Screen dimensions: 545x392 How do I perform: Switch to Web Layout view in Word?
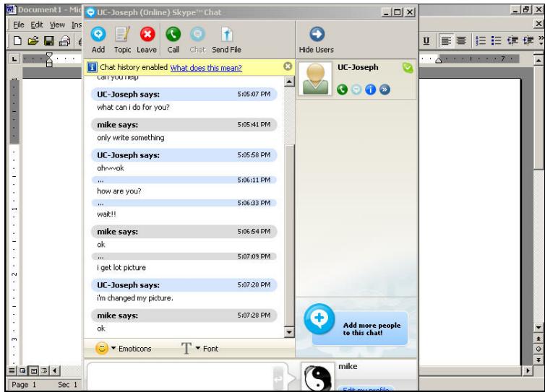click(x=22, y=370)
